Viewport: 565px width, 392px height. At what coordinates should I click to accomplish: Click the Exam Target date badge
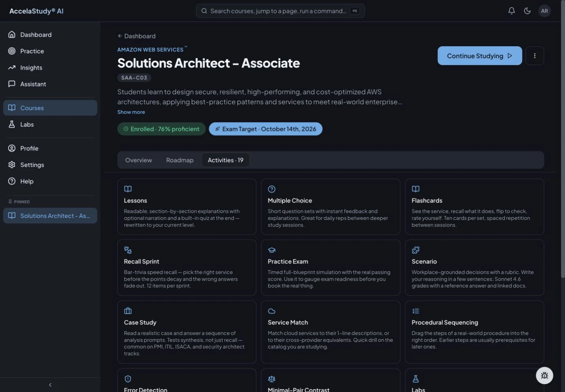tap(266, 129)
